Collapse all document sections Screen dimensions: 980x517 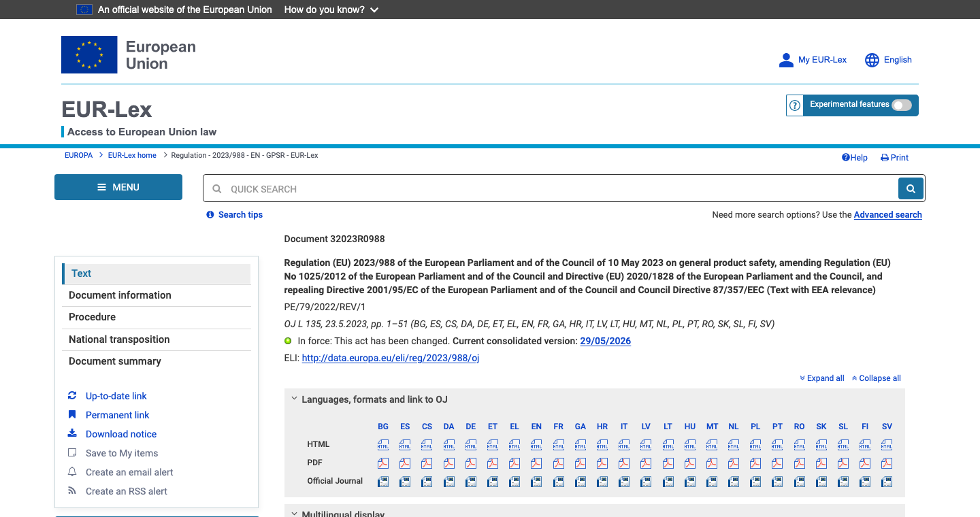pos(877,378)
